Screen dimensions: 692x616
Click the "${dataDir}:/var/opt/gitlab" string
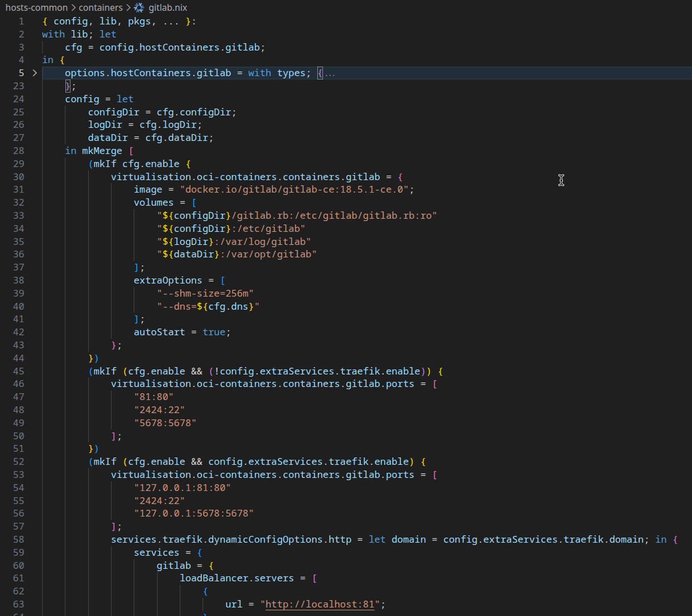(x=237, y=254)
